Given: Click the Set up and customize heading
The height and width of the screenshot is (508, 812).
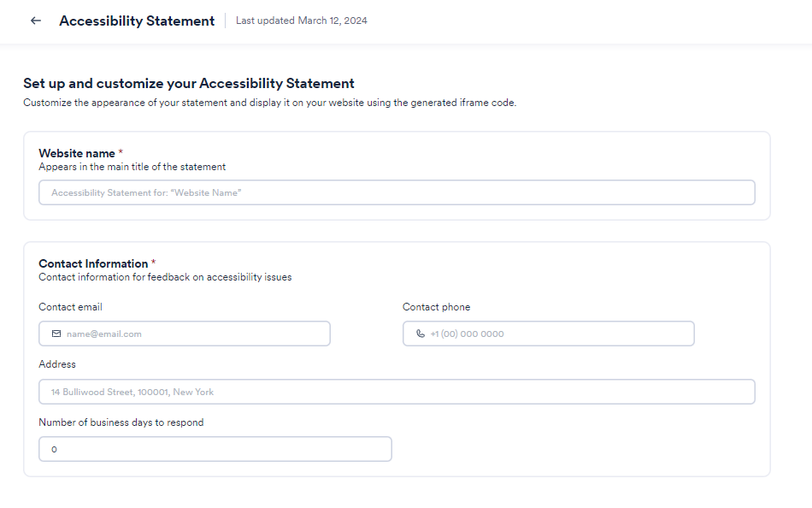Looking at the screenshot, I should tap(189, 83).
